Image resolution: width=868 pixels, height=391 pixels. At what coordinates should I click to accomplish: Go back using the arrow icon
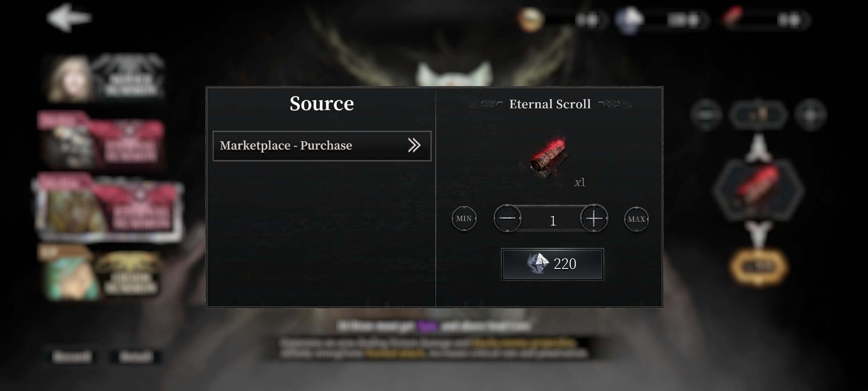tap(69, 17)
